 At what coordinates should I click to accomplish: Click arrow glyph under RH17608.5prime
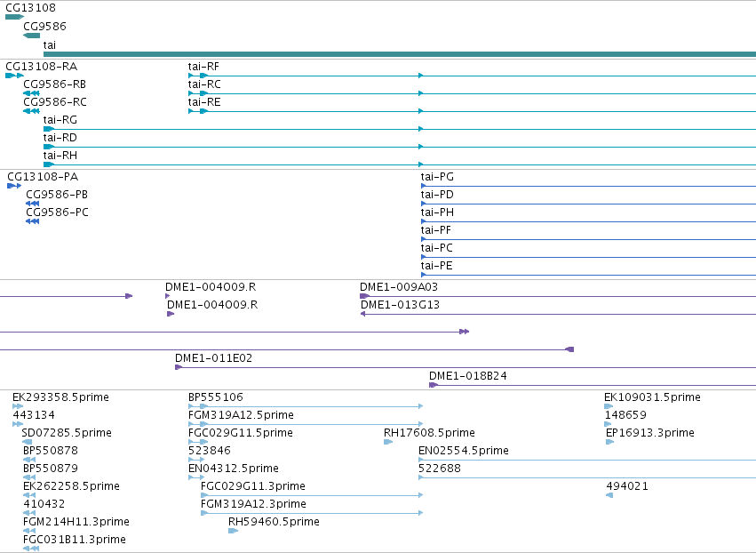coord(388,442)
